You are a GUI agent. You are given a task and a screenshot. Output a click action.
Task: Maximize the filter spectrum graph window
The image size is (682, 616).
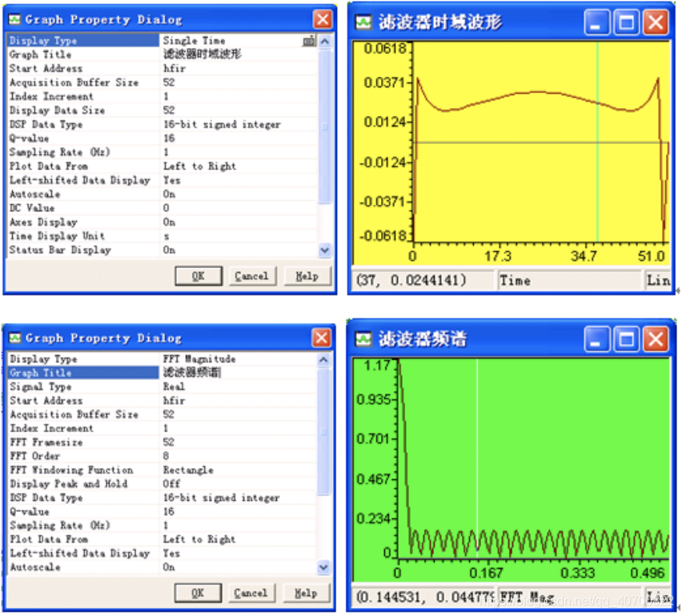pyautogui.click(x=626, y=339)
